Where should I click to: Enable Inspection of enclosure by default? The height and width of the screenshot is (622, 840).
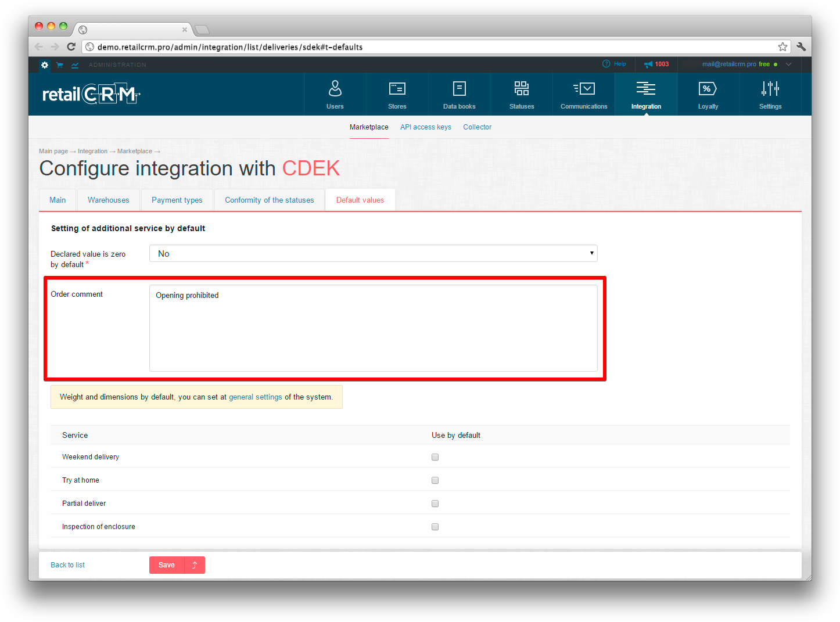pos(435,527)
